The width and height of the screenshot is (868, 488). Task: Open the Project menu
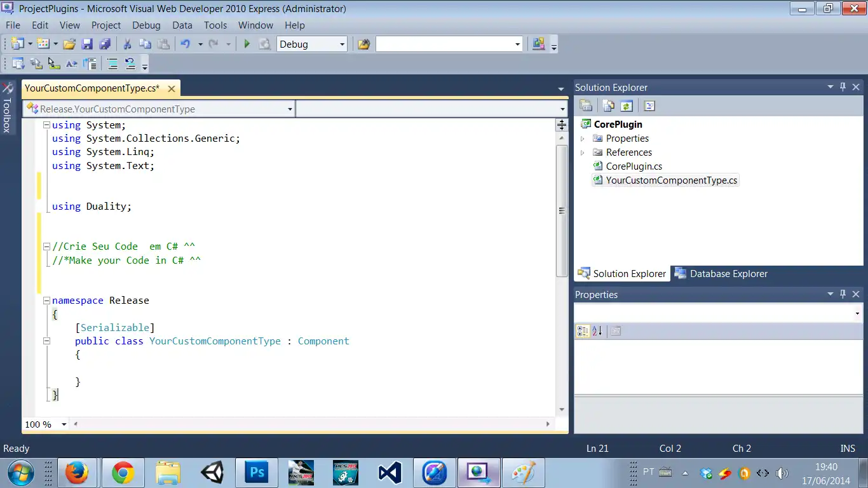pyautogui.click(x=106, y=25)
